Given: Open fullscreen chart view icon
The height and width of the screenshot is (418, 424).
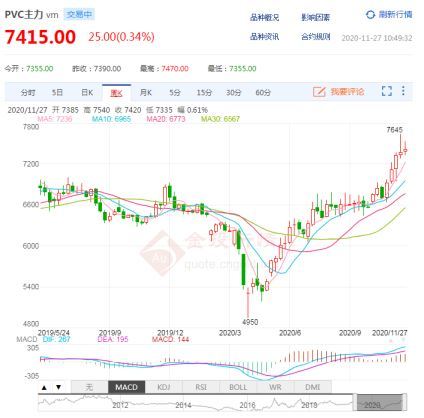Looking at the screenshot, I should click(x=387, y=91).
